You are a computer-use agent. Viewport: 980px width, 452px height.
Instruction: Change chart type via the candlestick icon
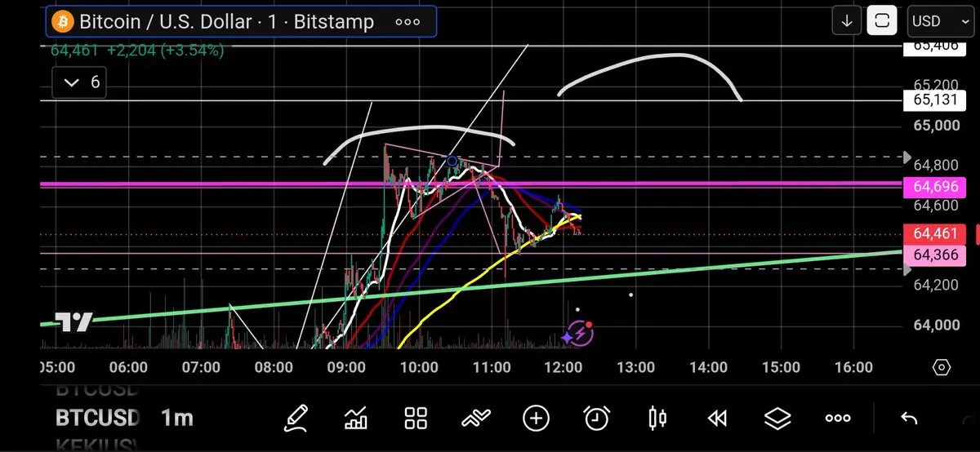(x=657, y=419)
